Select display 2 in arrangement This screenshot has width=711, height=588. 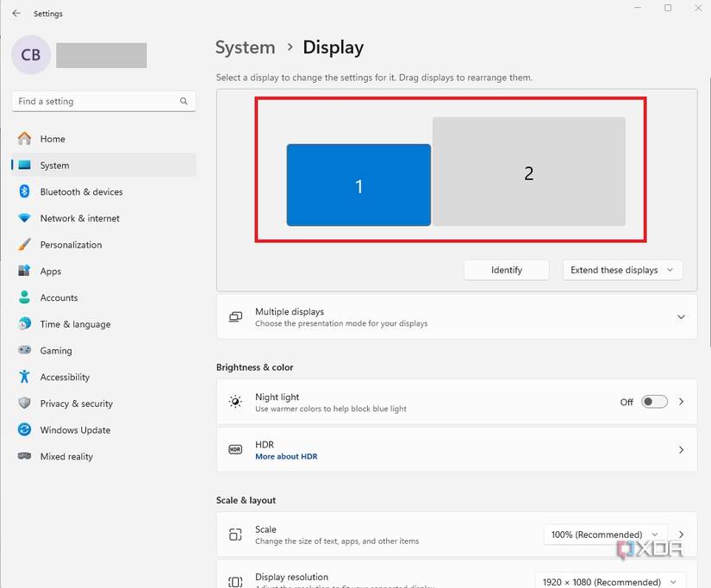pyautogui.click(x=528, y=172)
